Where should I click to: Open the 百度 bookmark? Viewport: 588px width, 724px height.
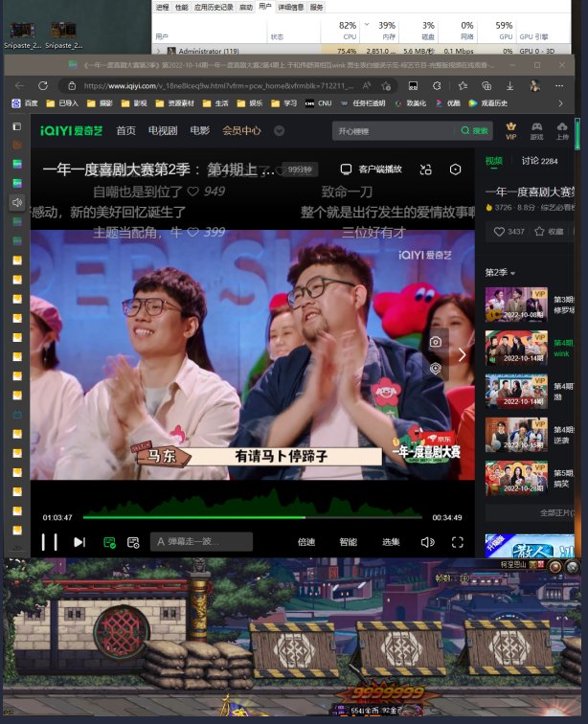click(x=25, y=103)
